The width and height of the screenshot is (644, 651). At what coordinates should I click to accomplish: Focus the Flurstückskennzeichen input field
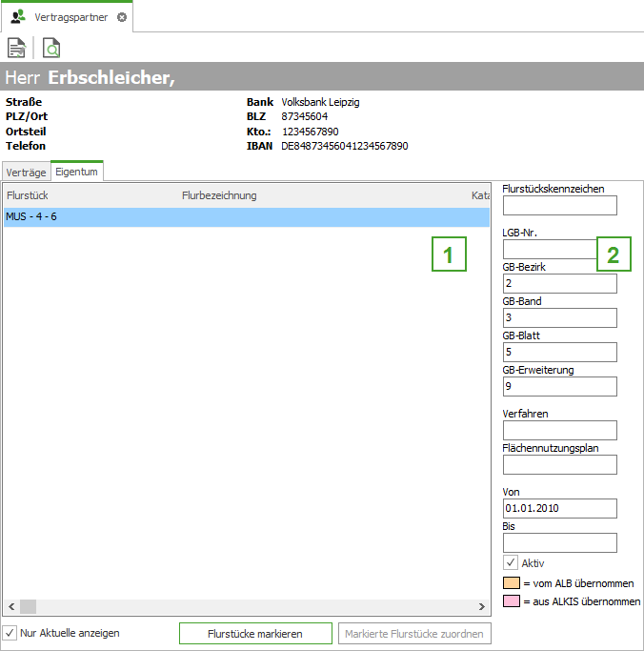559,205
